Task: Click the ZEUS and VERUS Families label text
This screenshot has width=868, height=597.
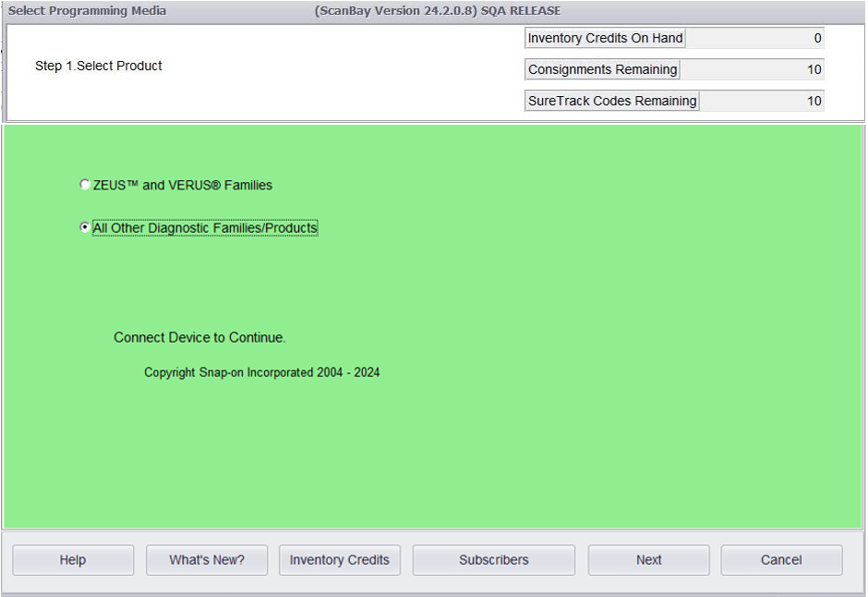Action: tap(183, 185)
